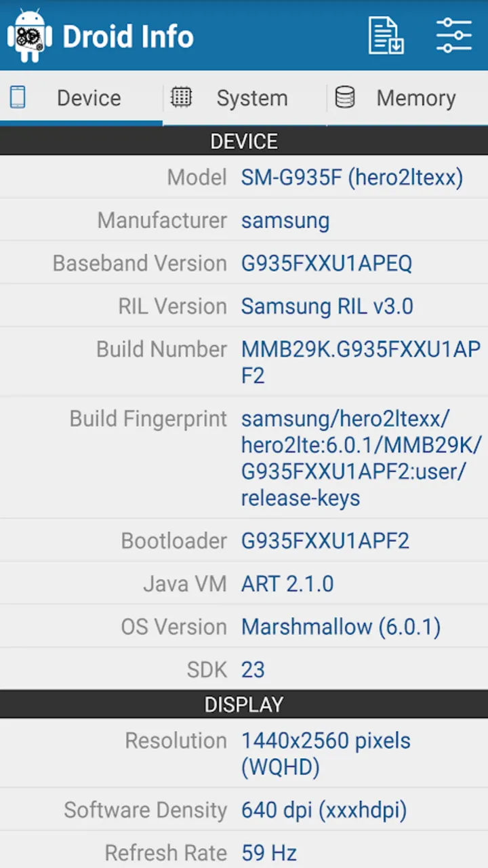This screenshot has height=868, width=488.
Task: Open the settings sliders icon
Action: pyautogui.click(x=453, y=35)
